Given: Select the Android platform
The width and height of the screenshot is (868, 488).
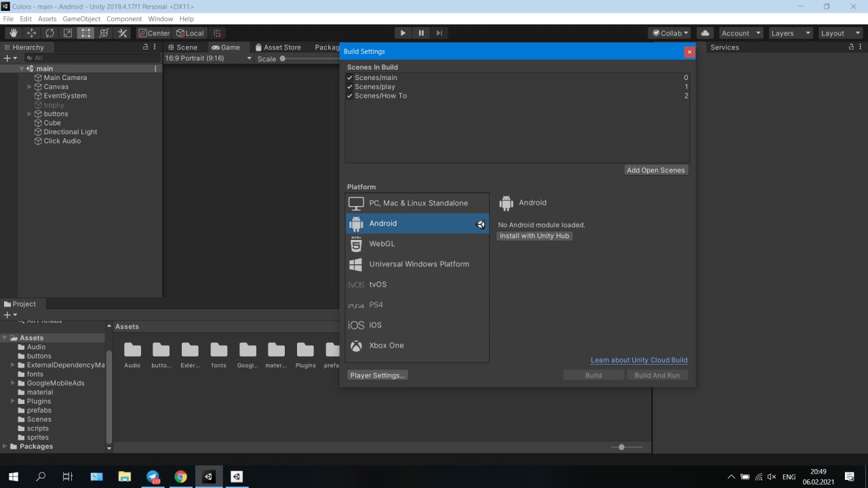Looking at the screenshot, I should click(x=417, y=224).
